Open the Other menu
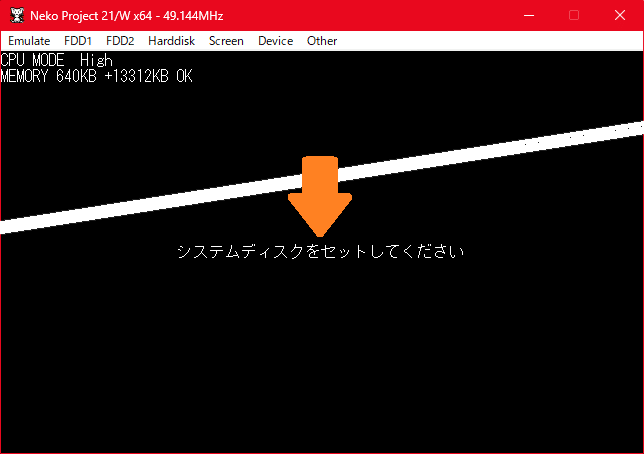 (x=322, y=41)
